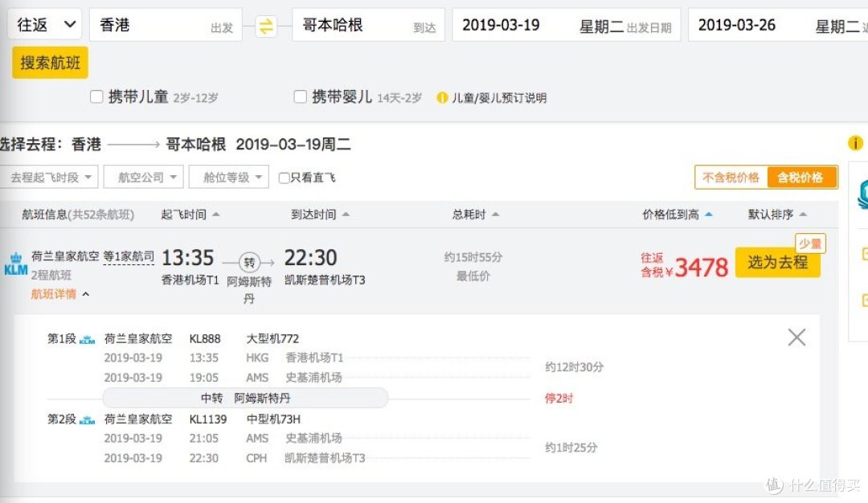Click 航班信息(共52条航班) header
This screenshot has height=503, width=868.
(x=78, y=215)
